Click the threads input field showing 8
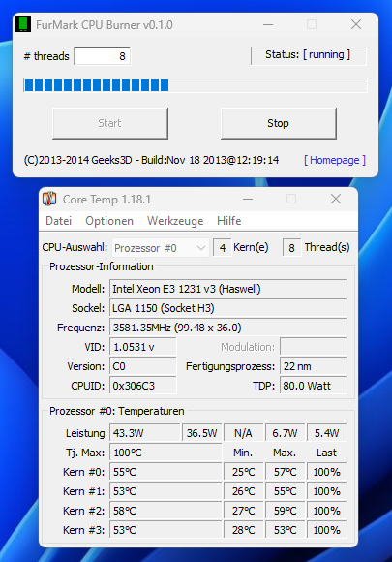The width and height of the screenshot is (392, 562). 103,56
